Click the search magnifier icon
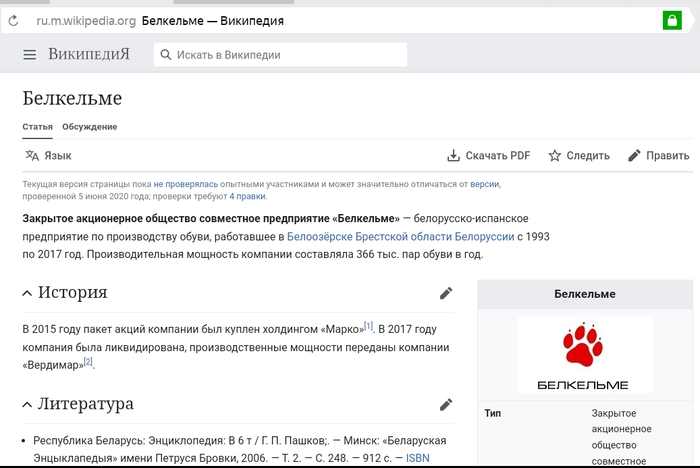Screen dimensions: 700x468 point(166,54)
